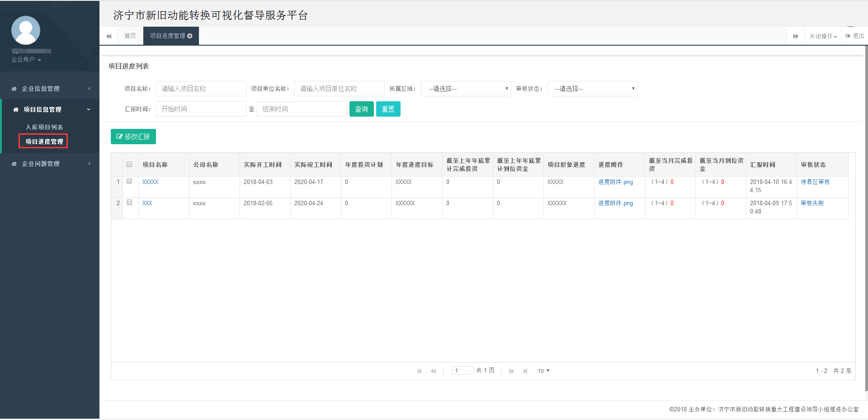Expand tabs using the right double-arrow icon
This screenshot has height=420, width=868.
796,36
